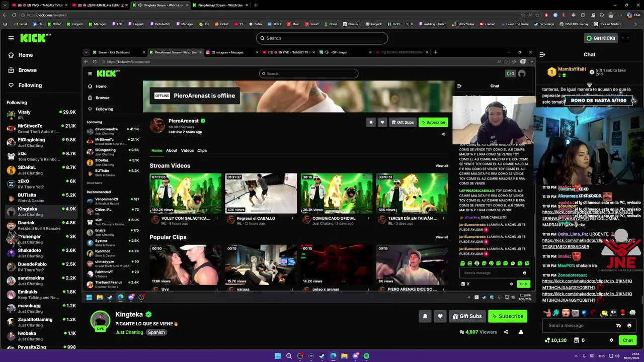
Task: Subscribe to Kingteka with the green button
Action: (507, 316)
